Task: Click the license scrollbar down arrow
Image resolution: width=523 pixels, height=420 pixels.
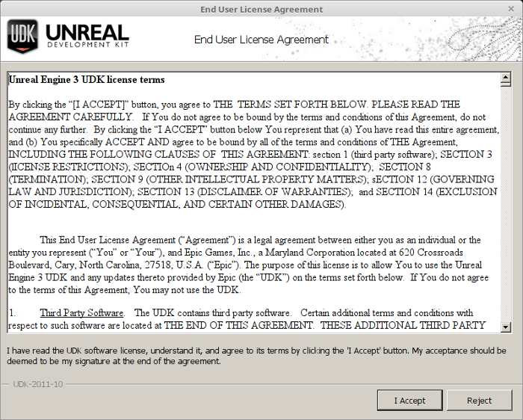Action: pos(506,327)
